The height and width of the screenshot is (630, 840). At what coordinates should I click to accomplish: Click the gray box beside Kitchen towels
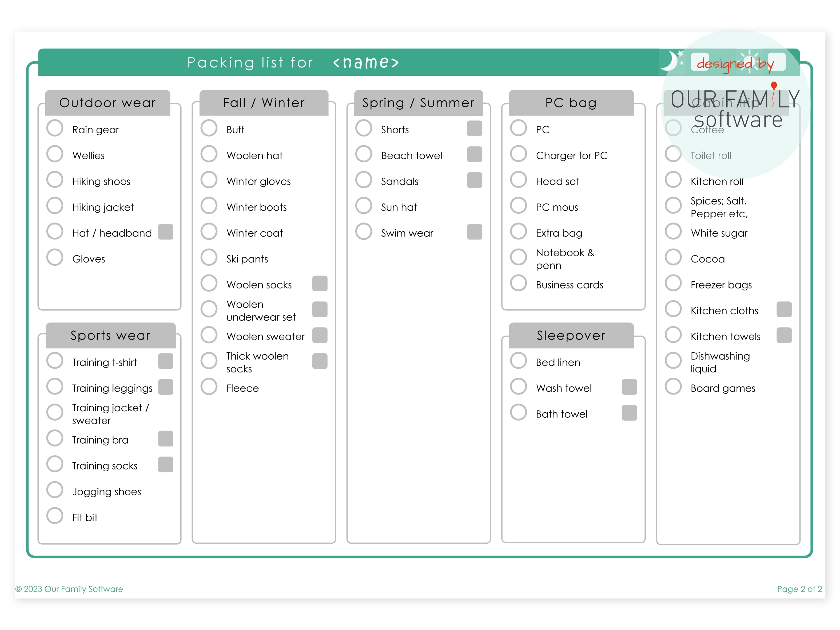pyautogui.click(x=784, y=335)
